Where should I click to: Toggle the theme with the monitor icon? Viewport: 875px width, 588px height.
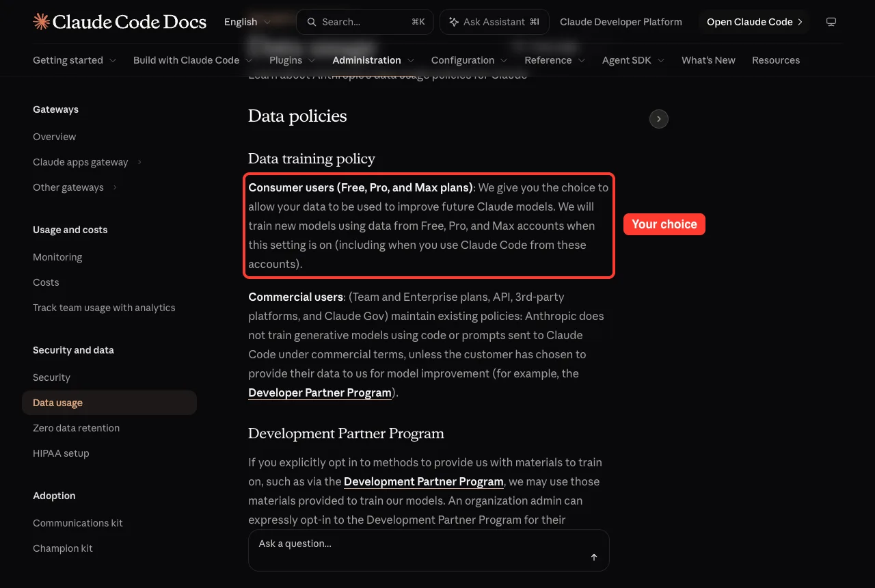(x=831, y=22)
